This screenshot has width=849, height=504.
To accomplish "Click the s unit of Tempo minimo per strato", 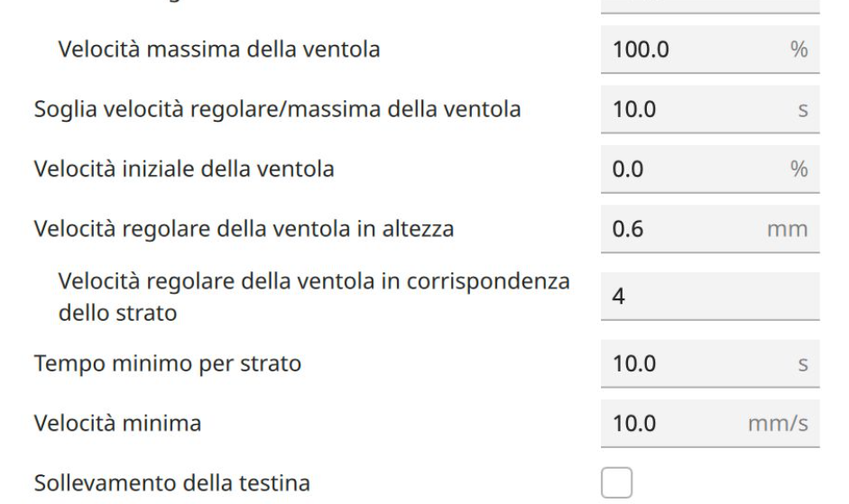I will (x=801, y=365).
